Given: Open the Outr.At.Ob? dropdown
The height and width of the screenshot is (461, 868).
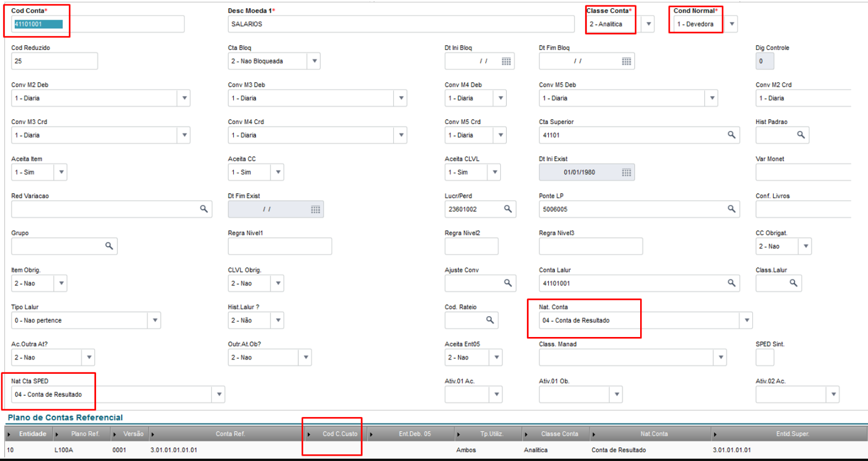Looking at the screenshot, I should 305,357.
